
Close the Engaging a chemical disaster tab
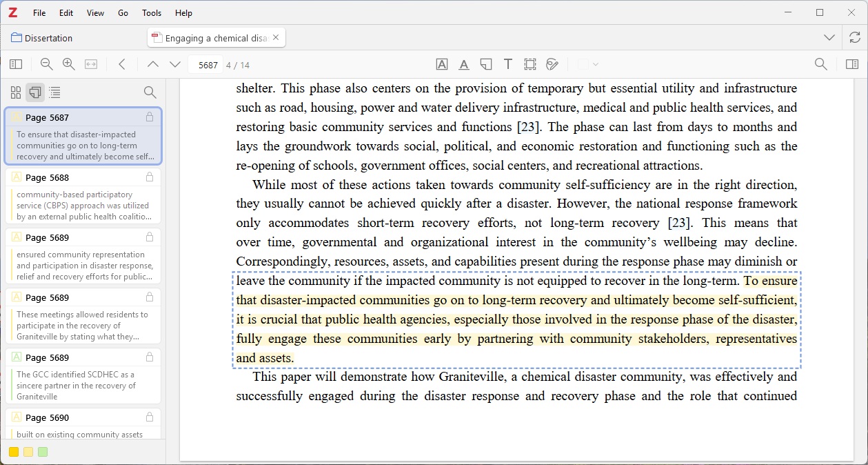276,38
